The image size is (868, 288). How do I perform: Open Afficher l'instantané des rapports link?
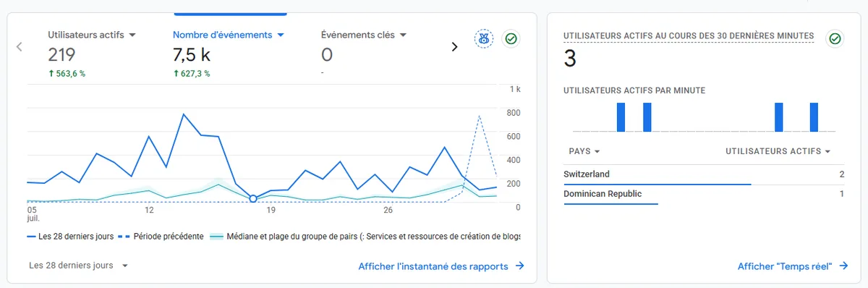pyautogui.click(x=441, y=266)
